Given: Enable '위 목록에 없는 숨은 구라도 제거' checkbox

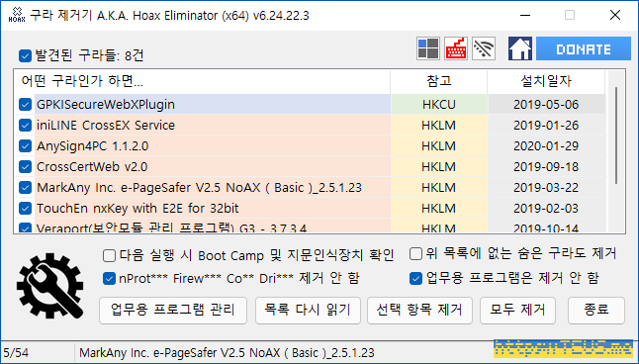Looking at the screenshot, I should [x=415, y=253].
